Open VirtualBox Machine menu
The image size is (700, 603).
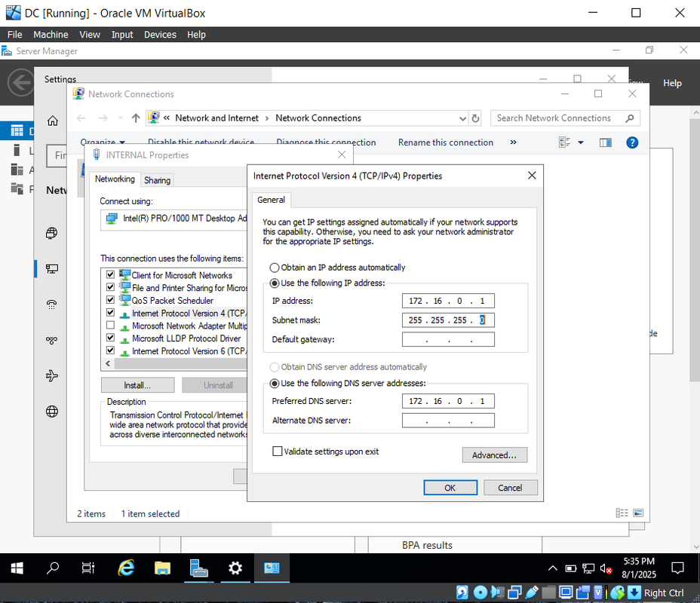[51, 35]
